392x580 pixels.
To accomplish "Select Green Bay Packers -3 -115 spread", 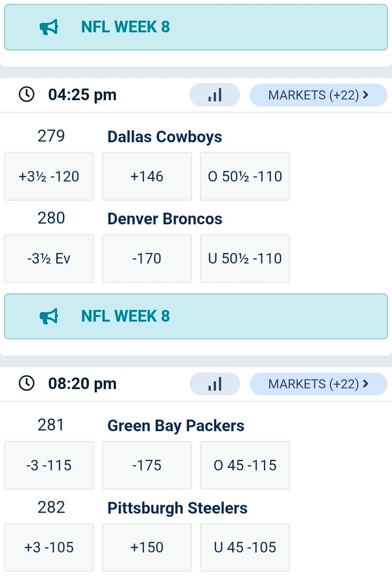I will 49,465.
